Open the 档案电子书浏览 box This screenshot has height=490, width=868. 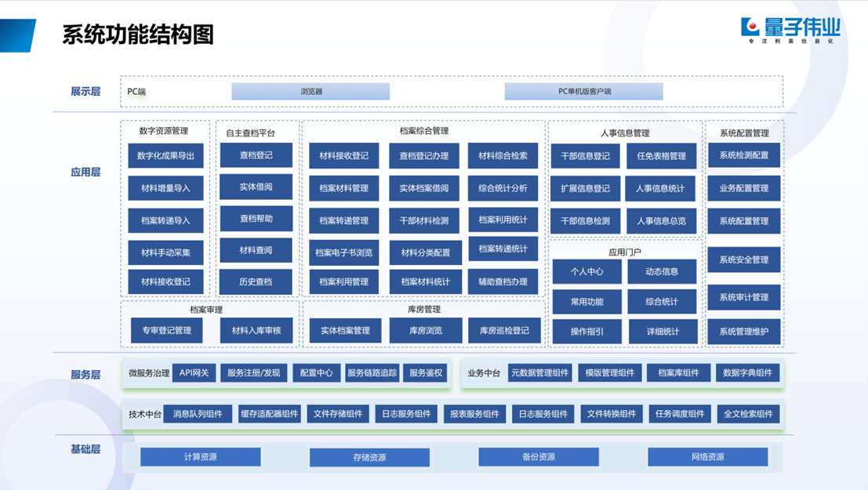click(343, 252)
